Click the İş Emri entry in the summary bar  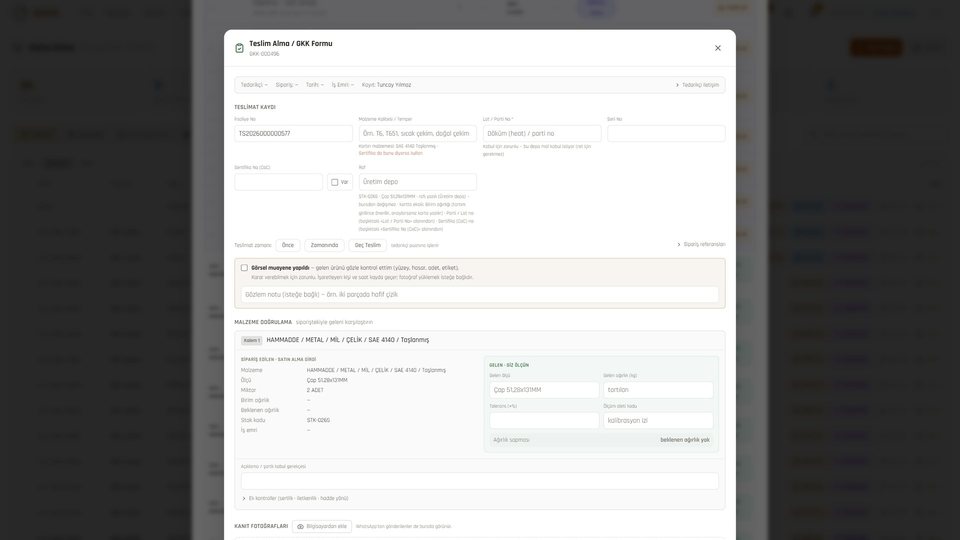343,85
